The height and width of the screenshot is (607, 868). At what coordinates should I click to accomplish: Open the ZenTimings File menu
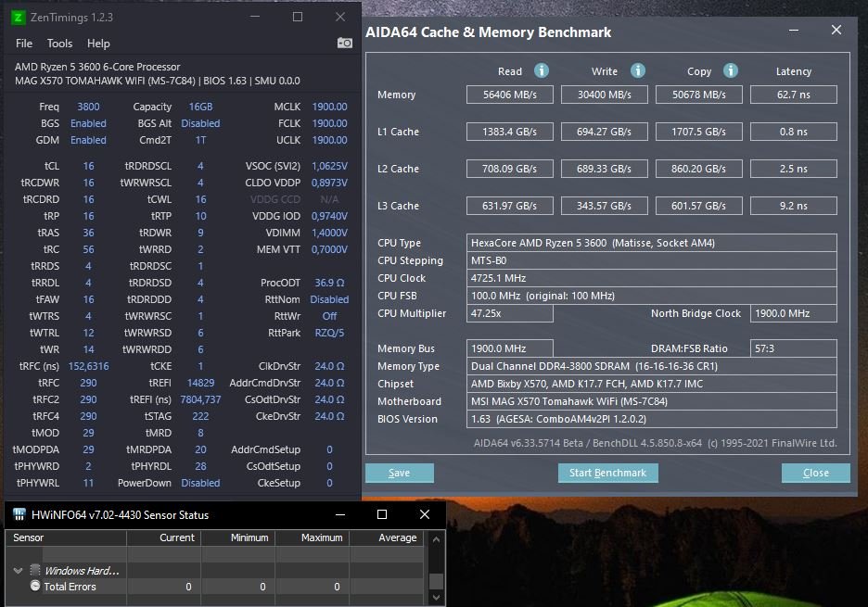pos(24,44)
